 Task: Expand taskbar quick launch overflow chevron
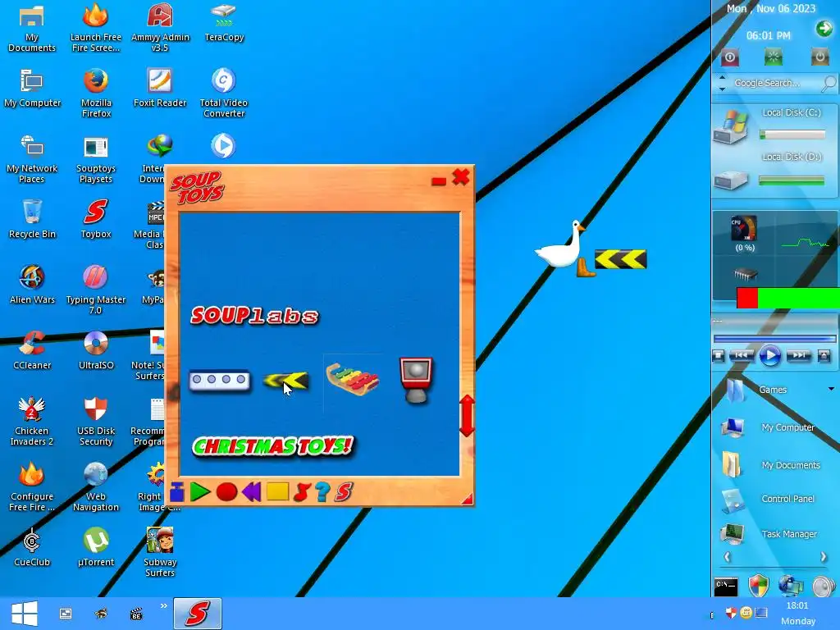click(x=163, y=606)
